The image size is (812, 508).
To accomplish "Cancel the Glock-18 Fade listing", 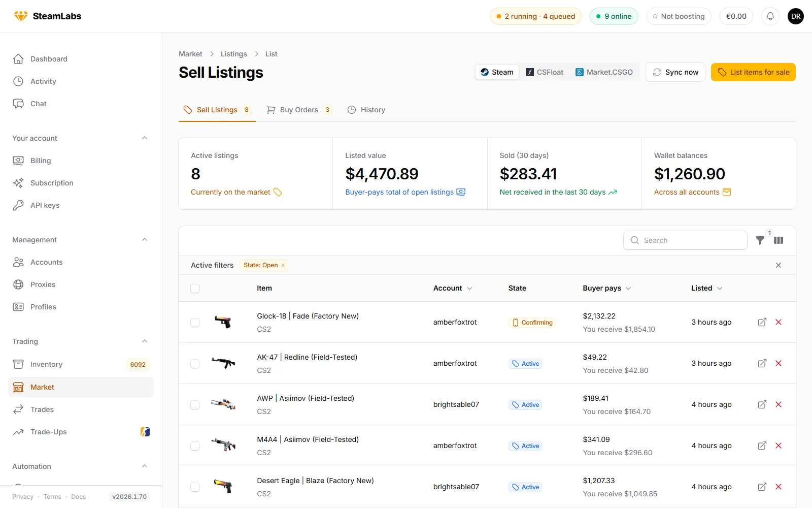I will click(x=779, y=322).
